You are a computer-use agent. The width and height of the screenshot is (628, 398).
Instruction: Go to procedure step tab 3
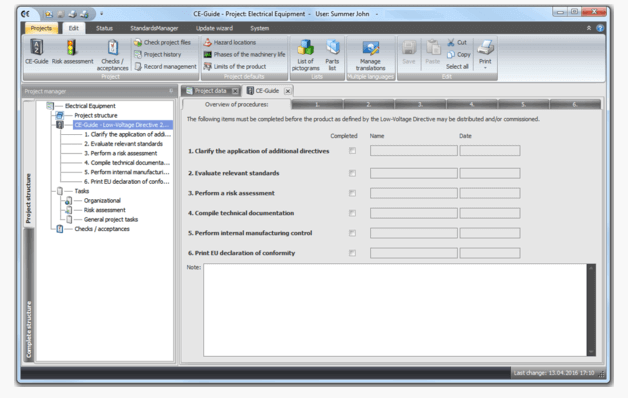420,105
